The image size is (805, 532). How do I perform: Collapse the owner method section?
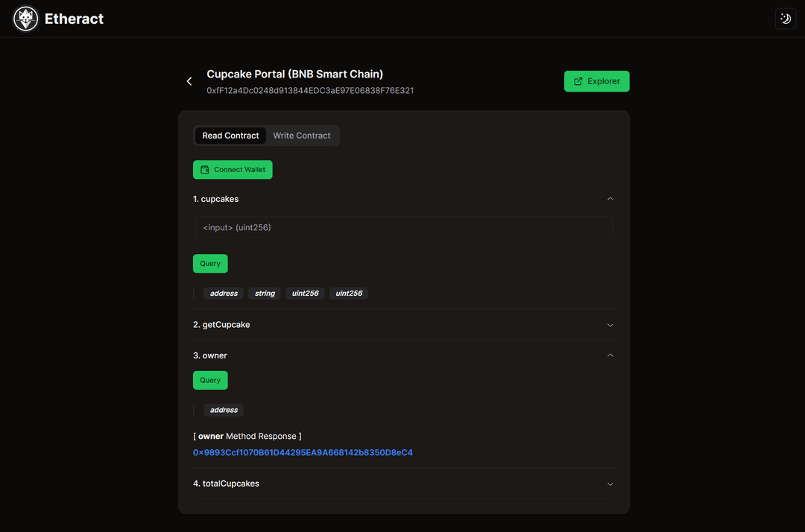[610, 355]
